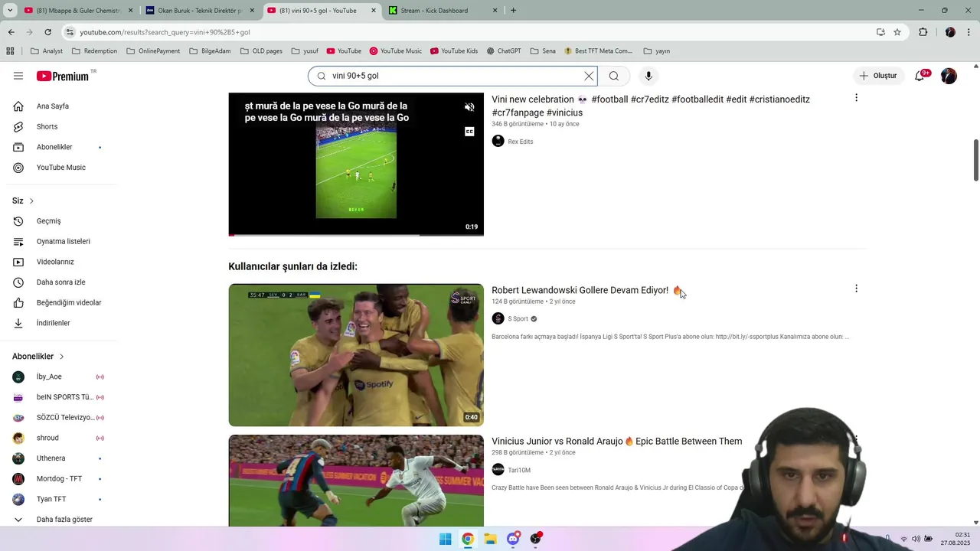Screen dimensions: 980x551
Task: Open the Windows Start menu
Action: [445, 539]
